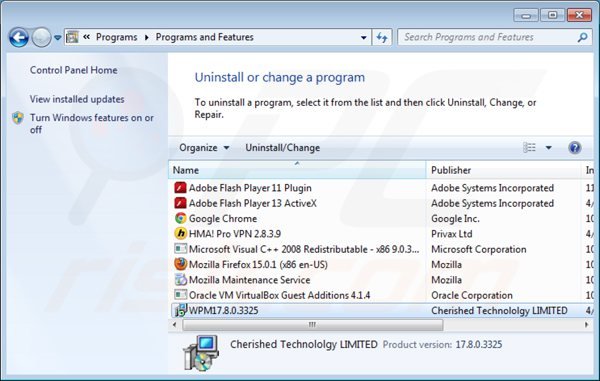Click the large installer icon in details pane
Image resolution: width=600 pixels, height=381 pixels.
[201, 352]
